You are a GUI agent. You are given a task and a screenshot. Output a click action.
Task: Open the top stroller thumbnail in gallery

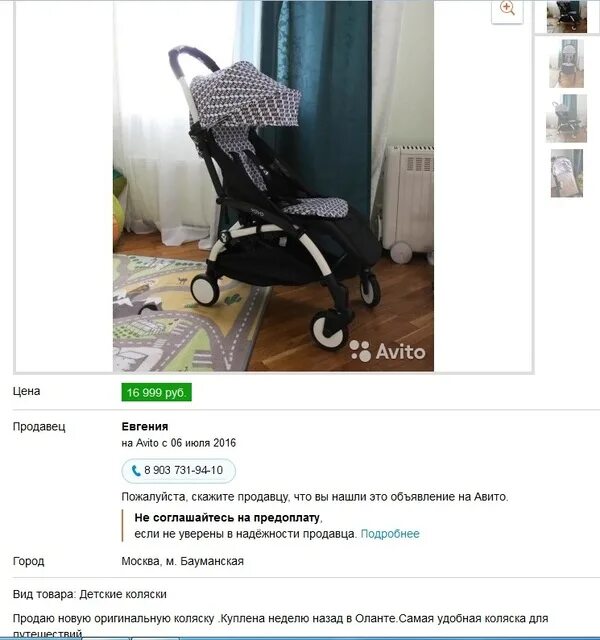point(567,16)
